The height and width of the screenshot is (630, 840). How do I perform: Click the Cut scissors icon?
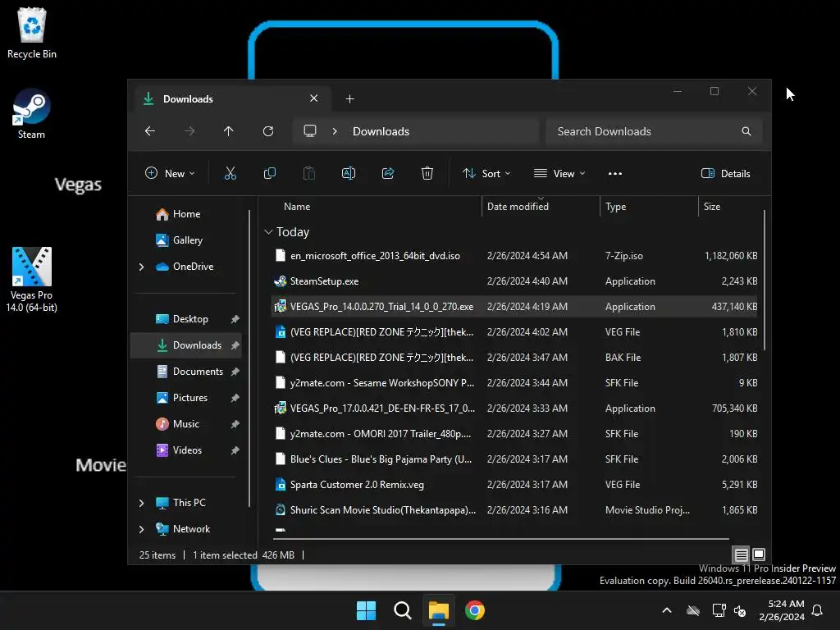(x=230, y=173)
